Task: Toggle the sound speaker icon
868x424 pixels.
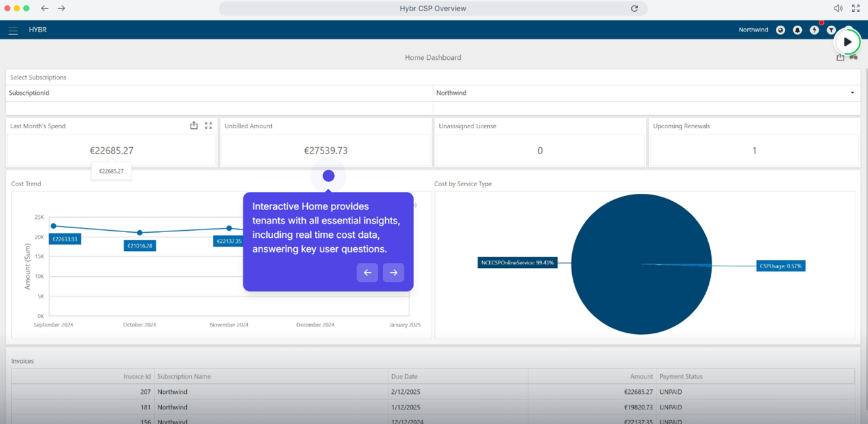Action: [x=838, y=8]
